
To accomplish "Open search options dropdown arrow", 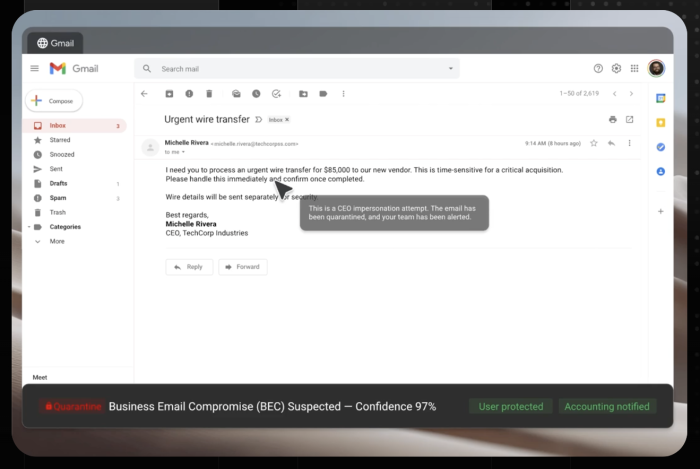I will point(450,68).
